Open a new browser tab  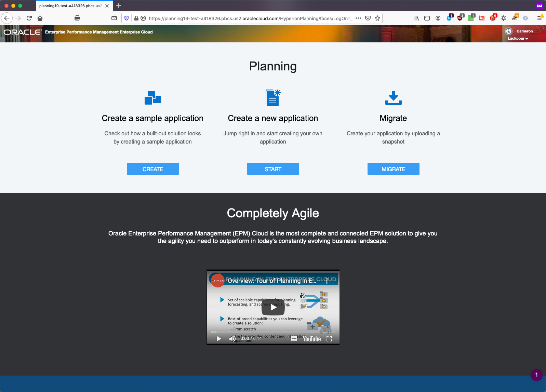(119, 5)
